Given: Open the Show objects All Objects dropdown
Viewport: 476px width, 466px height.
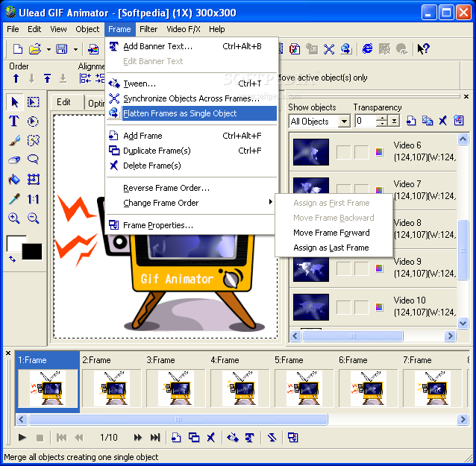Looking at the screenshot, I should tap(344, 122).
